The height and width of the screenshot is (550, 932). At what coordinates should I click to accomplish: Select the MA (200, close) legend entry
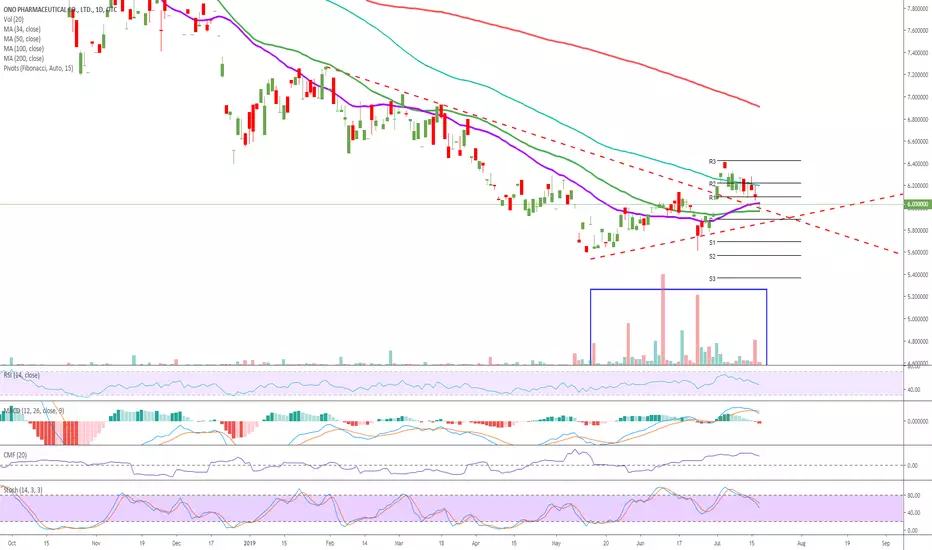coord(24,58)
